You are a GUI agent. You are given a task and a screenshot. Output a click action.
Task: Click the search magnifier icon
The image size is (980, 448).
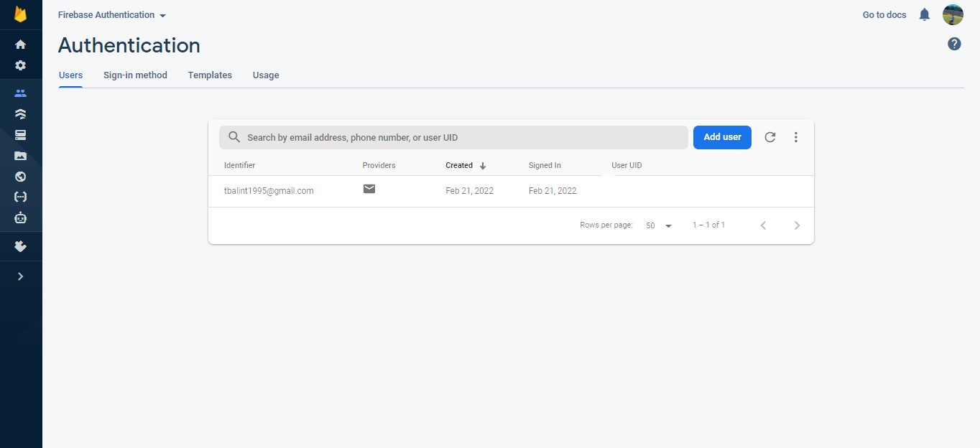coord(234,137)
